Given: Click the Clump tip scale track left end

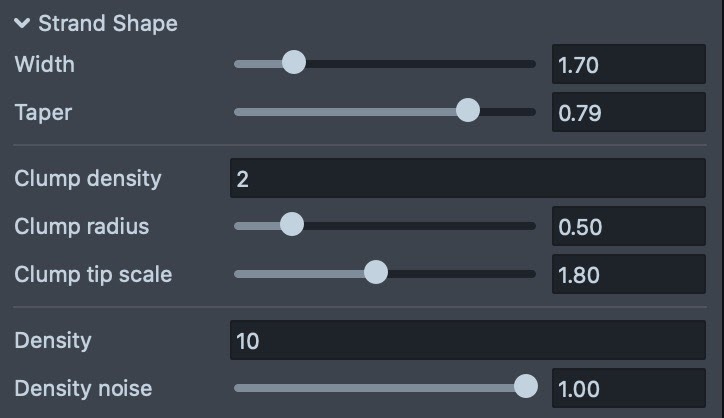Looking at the screenshot, I should click(242, 273).
